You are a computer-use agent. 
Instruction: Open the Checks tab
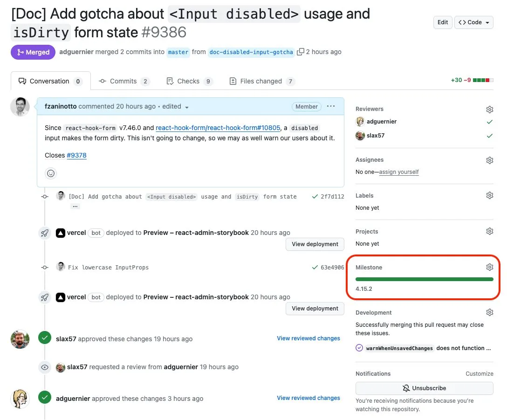pos(188,81)
